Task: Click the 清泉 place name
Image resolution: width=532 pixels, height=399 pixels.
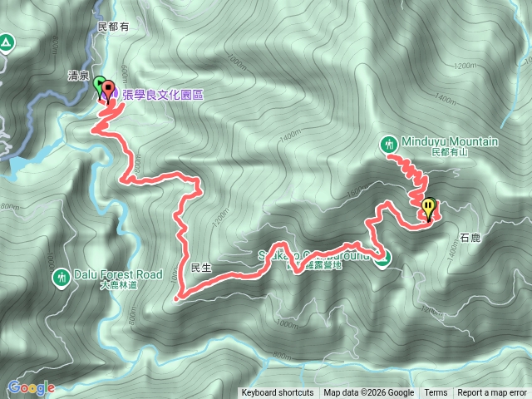Action: click(x=78, y=76)
